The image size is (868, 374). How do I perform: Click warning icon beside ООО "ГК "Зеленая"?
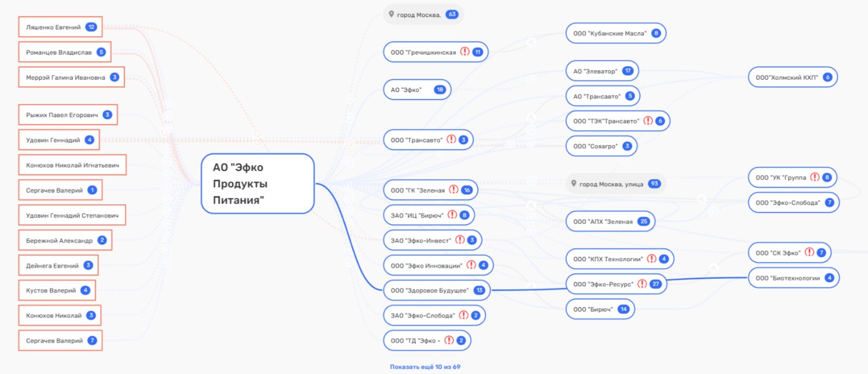454,190
